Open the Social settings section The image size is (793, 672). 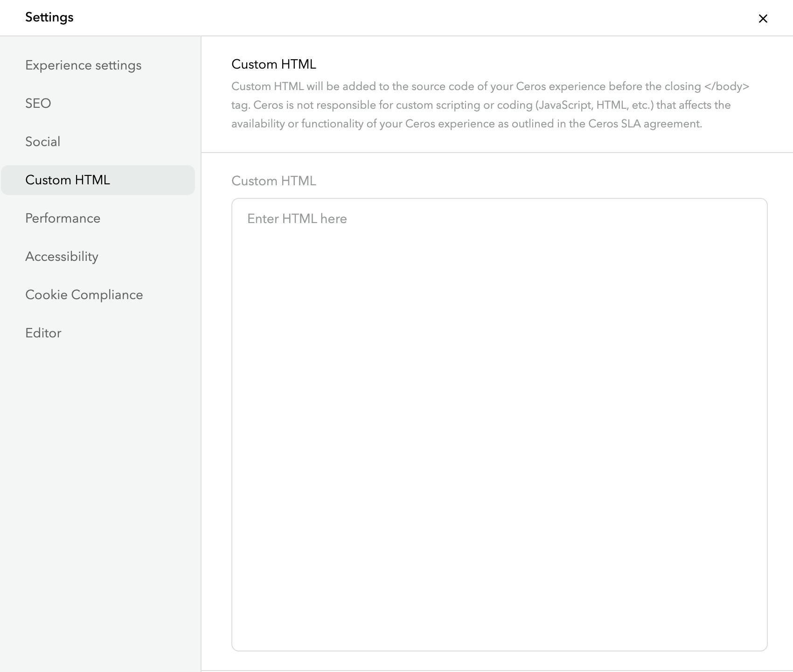point(43,142)
